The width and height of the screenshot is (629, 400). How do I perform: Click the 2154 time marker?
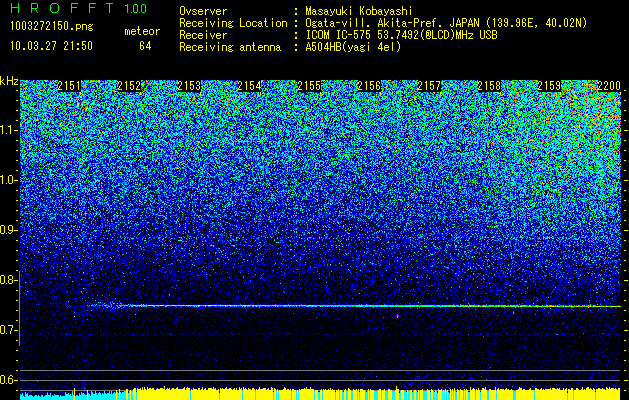tap(249, 86)
